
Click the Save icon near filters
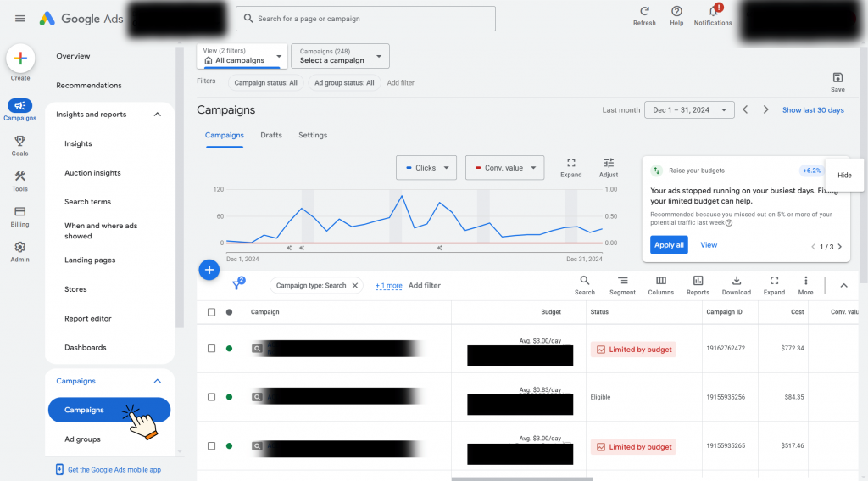tap(837, 78)
